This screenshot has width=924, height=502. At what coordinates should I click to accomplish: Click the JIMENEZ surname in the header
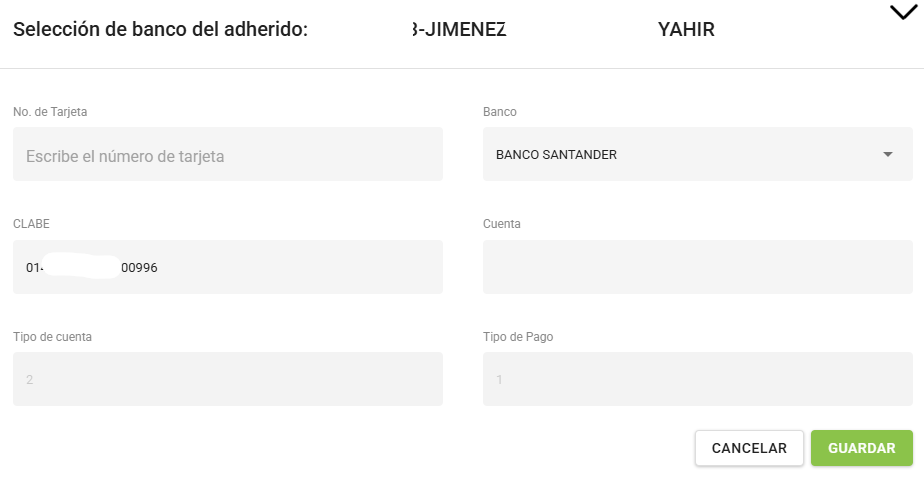(x=463, y=30)
